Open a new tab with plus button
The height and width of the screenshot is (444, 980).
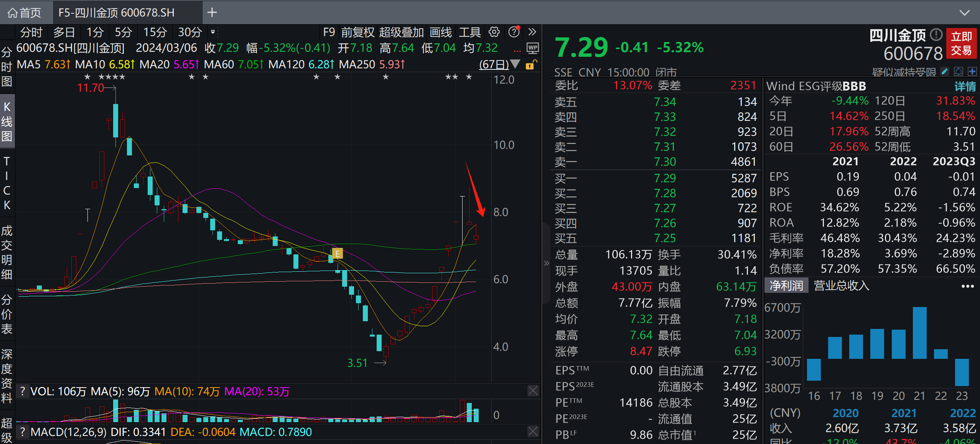212,13
